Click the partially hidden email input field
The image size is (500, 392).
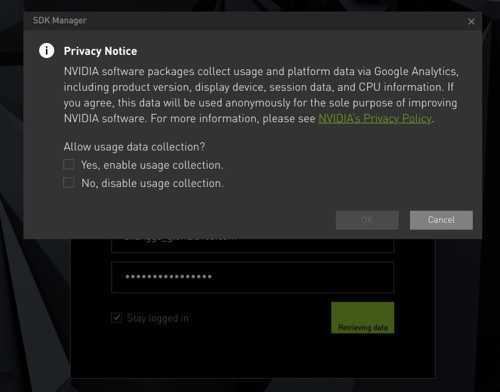click(x=252, y=246)
